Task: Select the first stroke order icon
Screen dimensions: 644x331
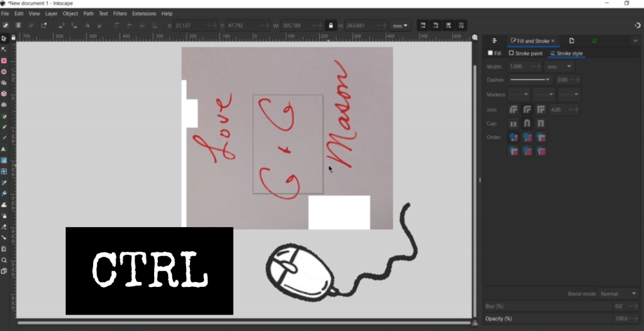Action: [514, 137]
